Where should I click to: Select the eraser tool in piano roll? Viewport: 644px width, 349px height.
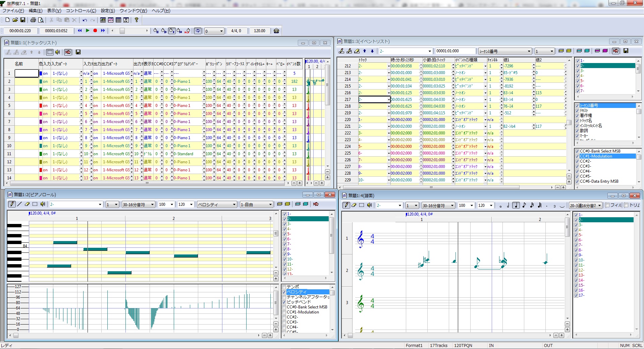click(x=27, y=204)
